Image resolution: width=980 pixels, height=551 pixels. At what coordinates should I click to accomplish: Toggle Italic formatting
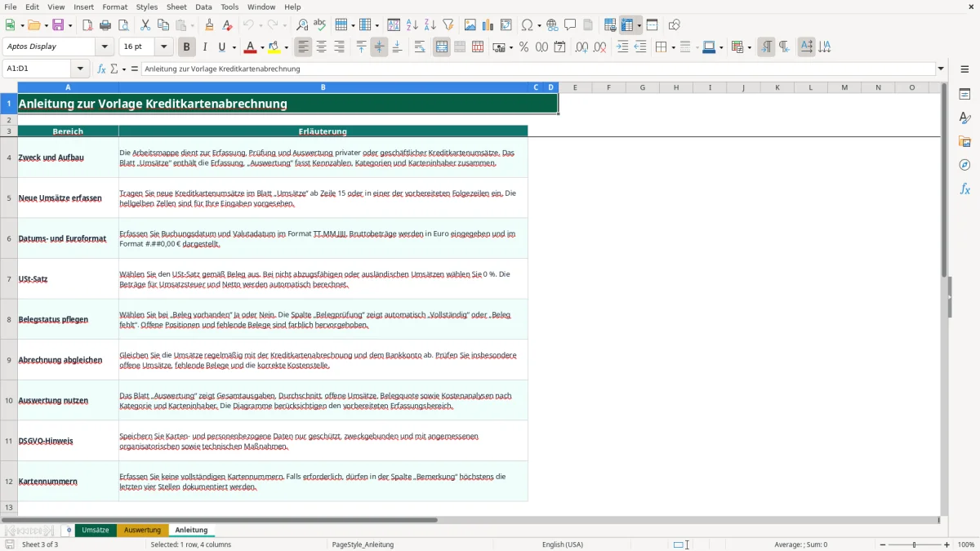tap(205, 47)
